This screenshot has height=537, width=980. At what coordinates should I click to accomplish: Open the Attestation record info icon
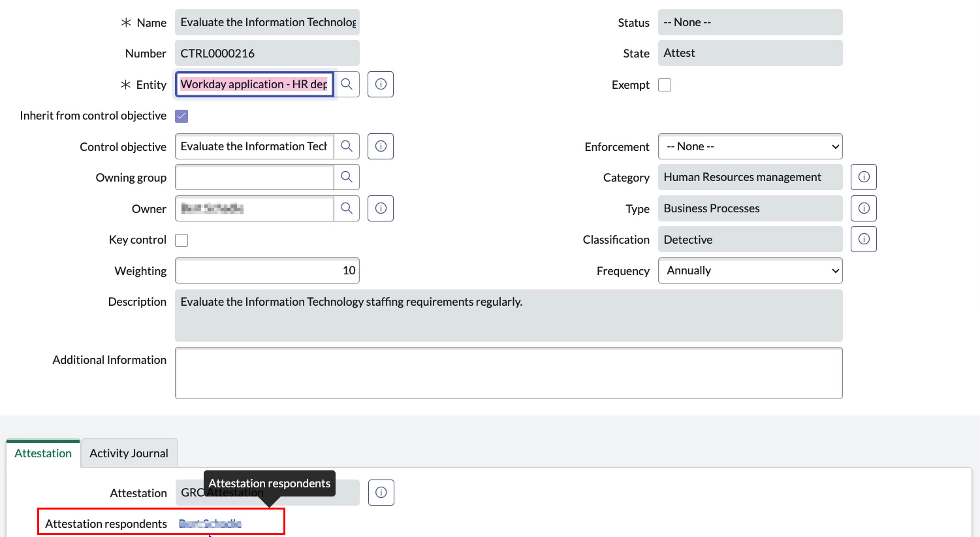coord(381,493)
